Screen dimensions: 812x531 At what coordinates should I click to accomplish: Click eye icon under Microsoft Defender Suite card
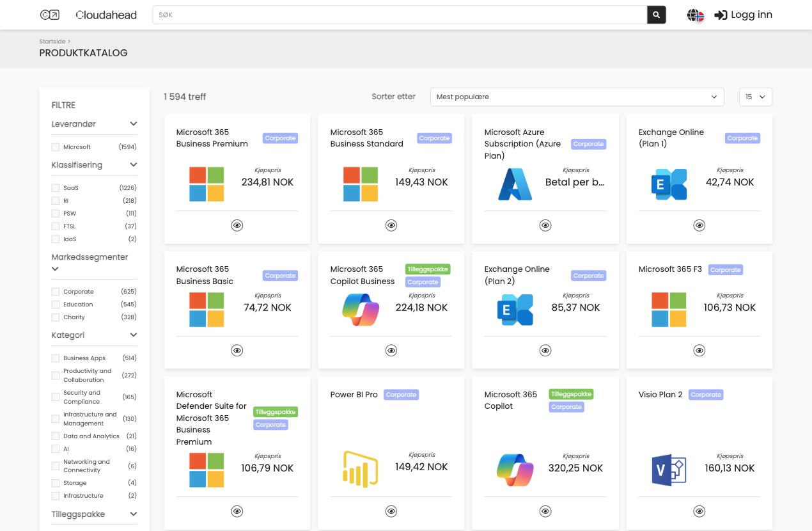pos(237,511)
